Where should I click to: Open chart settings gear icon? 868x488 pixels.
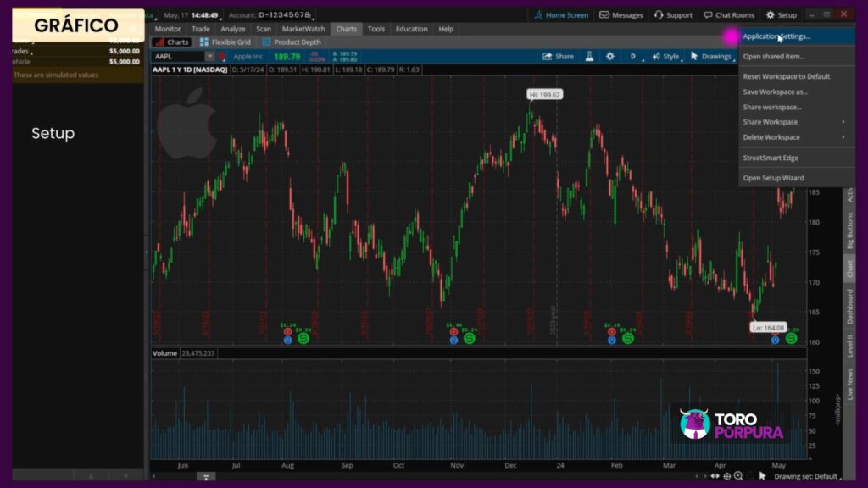click(609, 57)
